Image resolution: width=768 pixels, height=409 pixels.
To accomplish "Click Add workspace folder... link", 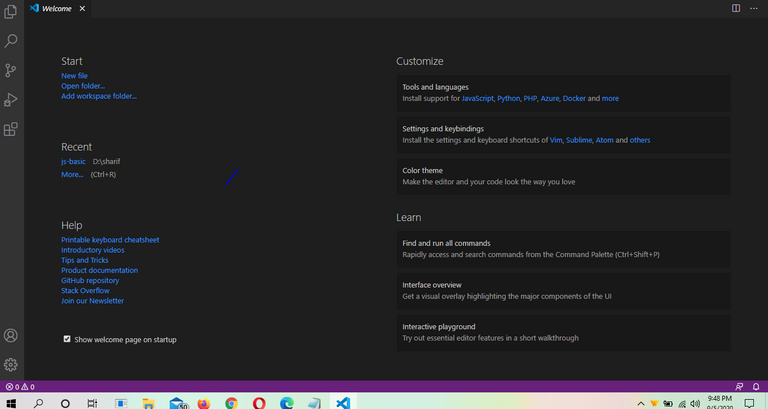I will (x=99, y=96).
